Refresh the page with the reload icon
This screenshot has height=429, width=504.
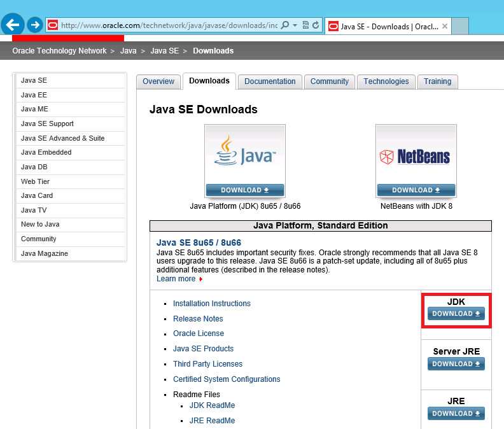point(316,25)
